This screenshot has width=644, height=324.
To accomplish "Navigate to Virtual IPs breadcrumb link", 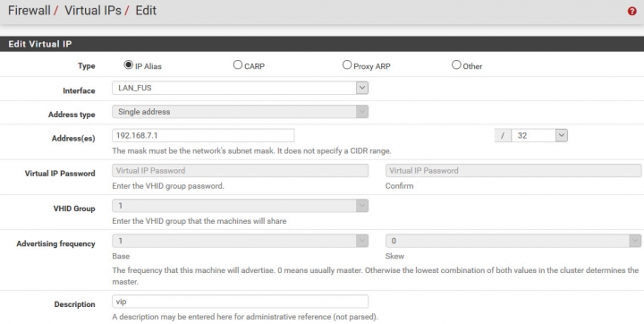I will click(93, 10).
